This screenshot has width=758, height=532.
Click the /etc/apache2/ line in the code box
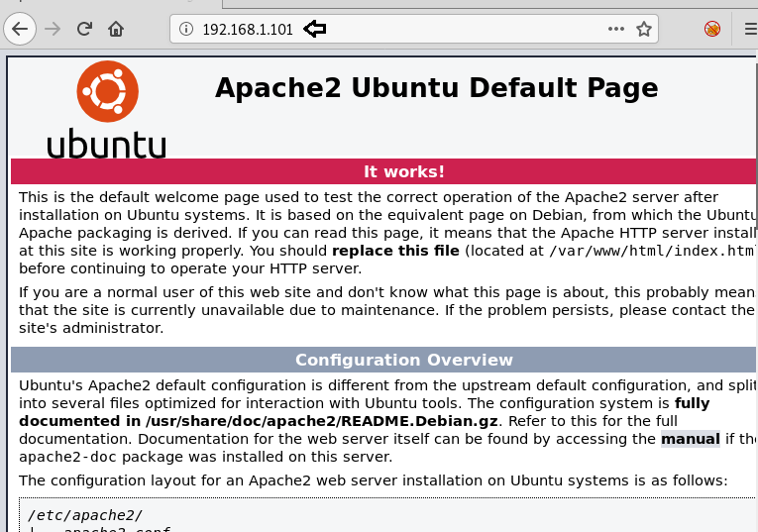click(x=85, y=515)
